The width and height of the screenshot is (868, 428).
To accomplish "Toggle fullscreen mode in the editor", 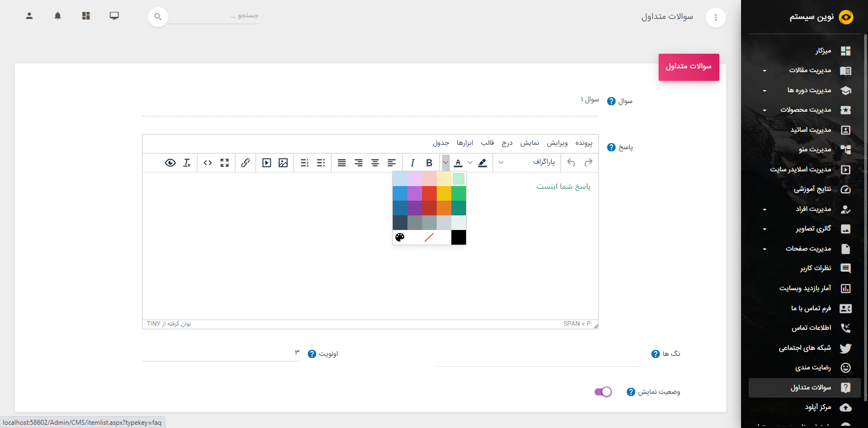I will 225,163.
